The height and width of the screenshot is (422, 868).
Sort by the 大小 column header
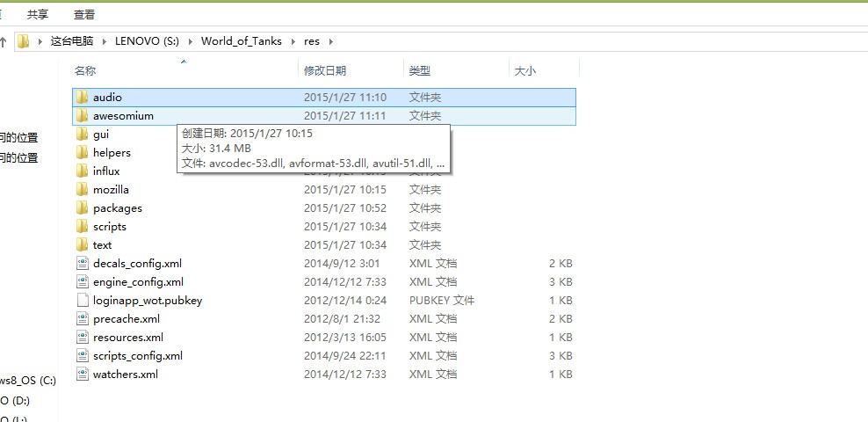click(x=524, y=71)
